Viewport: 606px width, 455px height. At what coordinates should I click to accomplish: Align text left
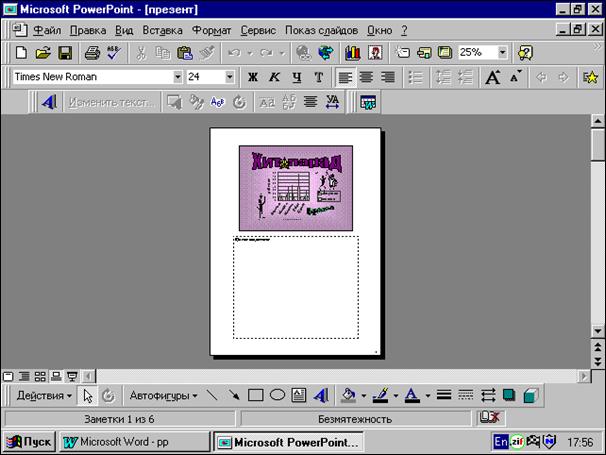coord(345,77)
